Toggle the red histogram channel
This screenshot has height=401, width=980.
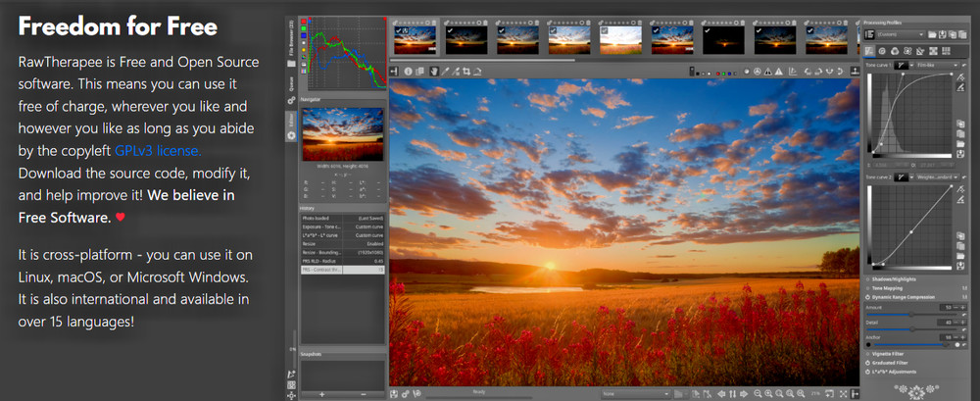(304, 22)
